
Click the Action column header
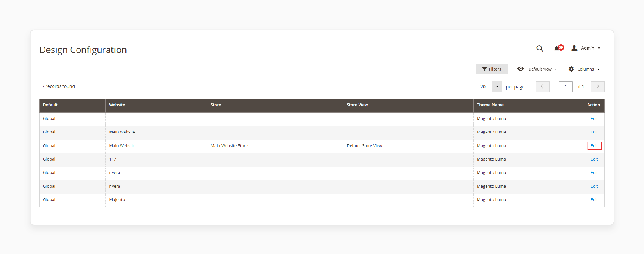tap(594, 105)
